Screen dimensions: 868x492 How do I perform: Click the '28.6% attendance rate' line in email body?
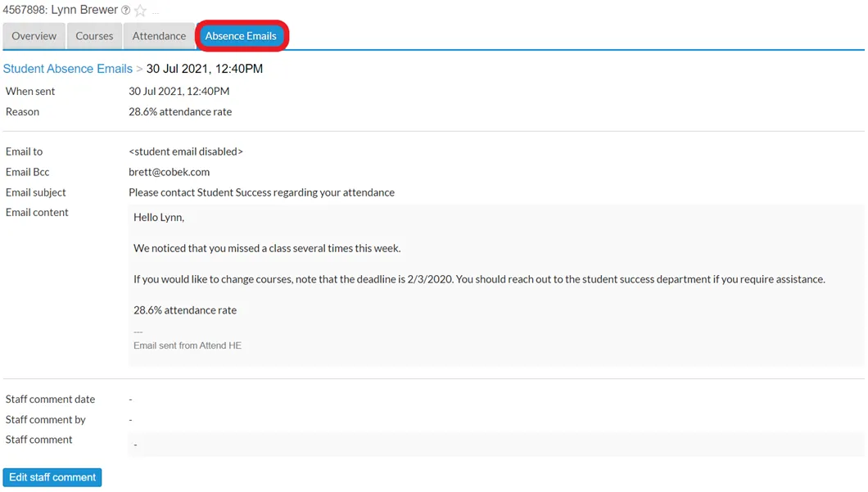(x=185, y=310)
